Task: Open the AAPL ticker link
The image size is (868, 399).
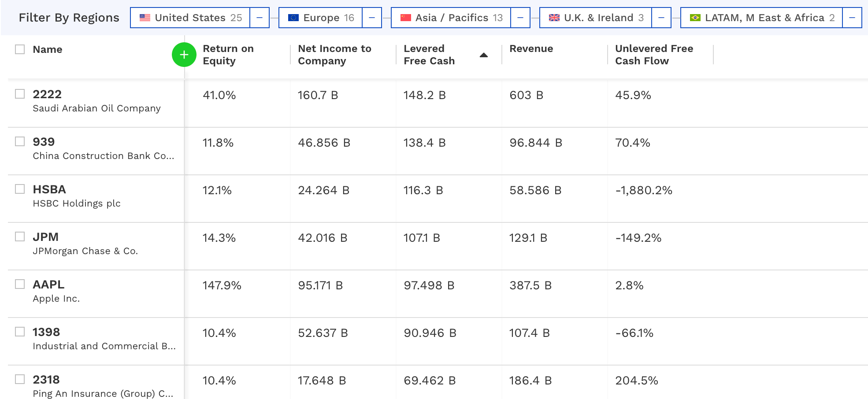Action: [x=48, y=284]
